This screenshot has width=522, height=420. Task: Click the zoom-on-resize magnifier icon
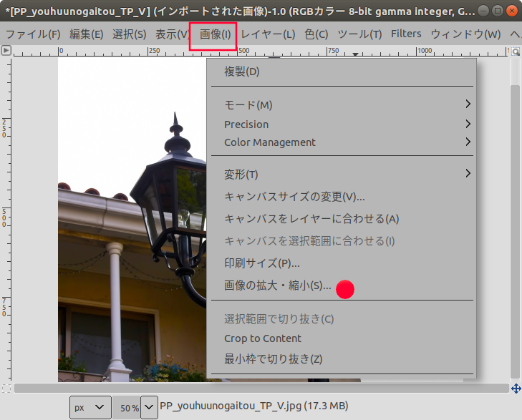[x=516, y=52]
